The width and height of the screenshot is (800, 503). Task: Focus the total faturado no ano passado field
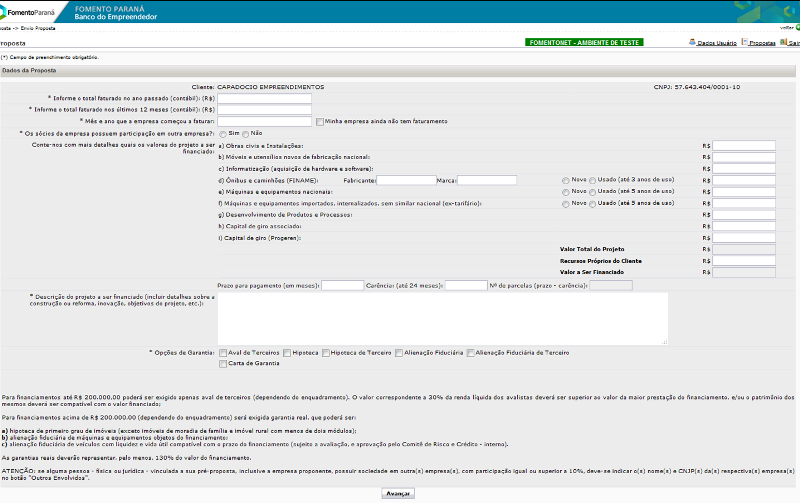(x=264, y=98)
